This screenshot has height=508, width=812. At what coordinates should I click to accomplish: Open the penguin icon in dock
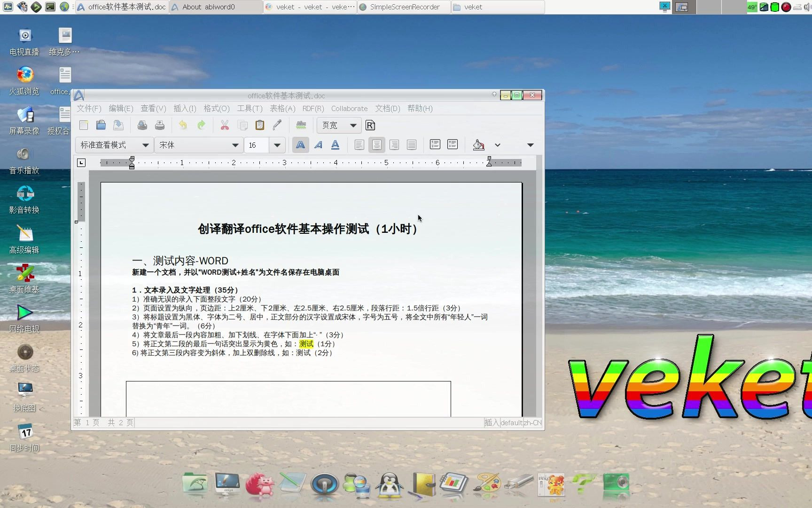[390, 484]
